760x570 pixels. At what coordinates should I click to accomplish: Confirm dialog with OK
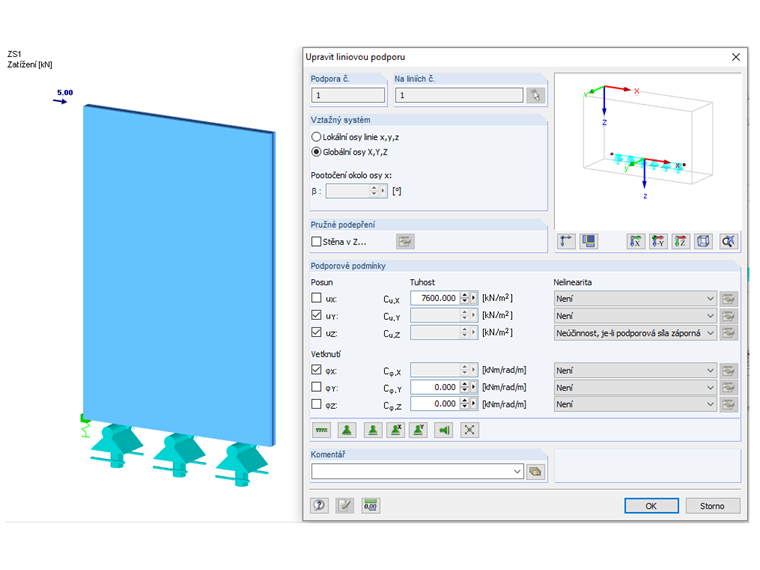651,506
